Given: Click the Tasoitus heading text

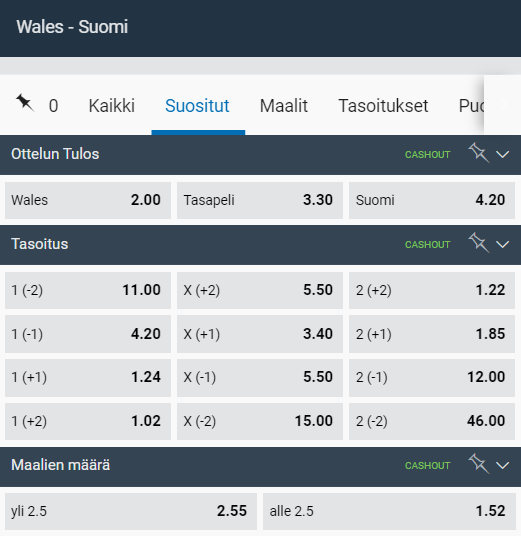Looking at the screenshot, I should pos(40,244).
